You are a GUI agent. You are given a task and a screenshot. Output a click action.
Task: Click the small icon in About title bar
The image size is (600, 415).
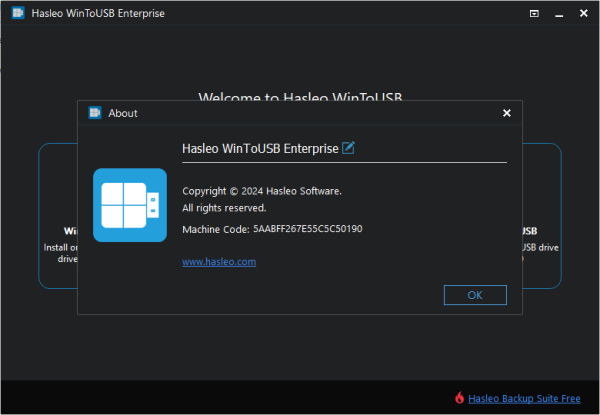point(96,113)
